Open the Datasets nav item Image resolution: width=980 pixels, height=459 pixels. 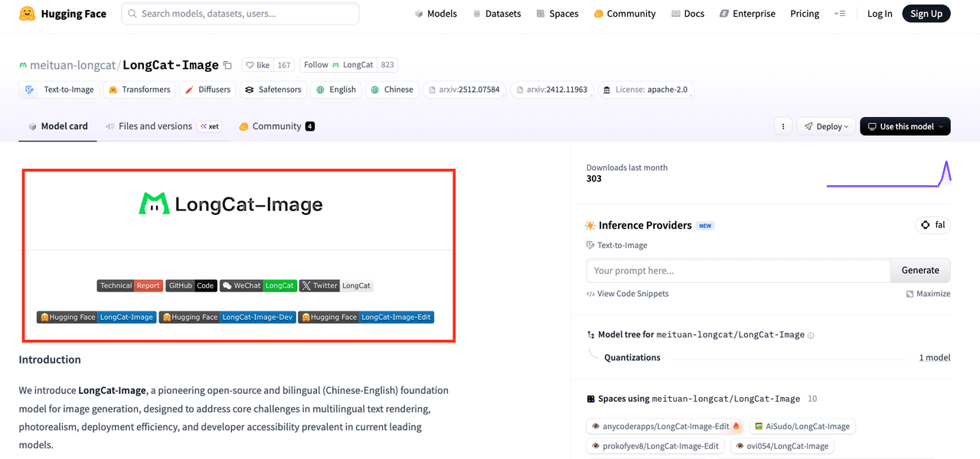click(x=497, y=14)
